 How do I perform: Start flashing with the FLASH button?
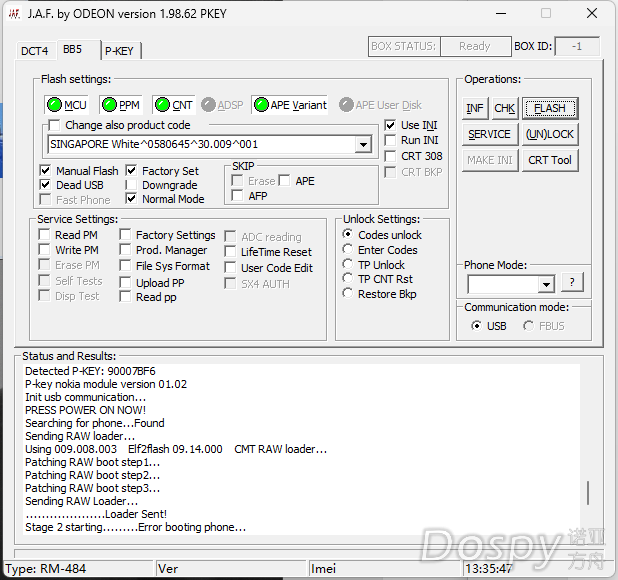(x=550, y=108)
